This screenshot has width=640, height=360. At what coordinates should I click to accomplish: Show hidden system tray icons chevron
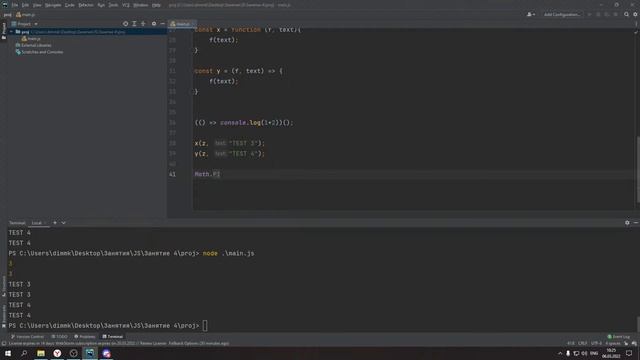pyautogui.click(x=560, y=353)
